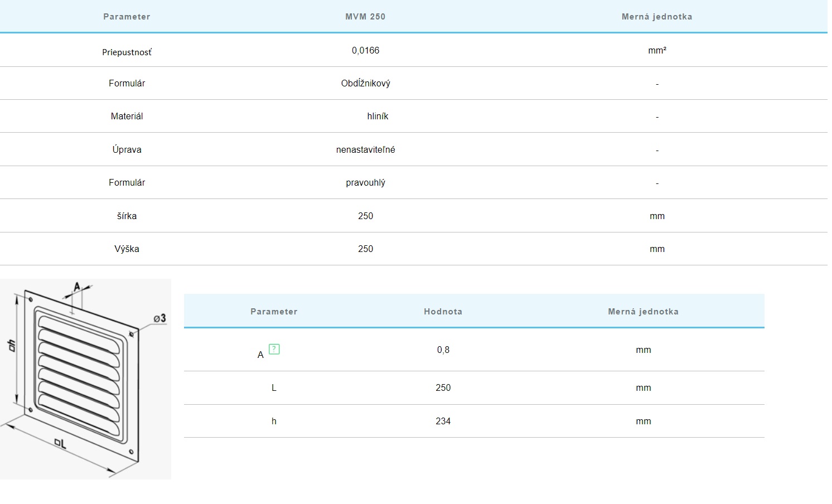Screen dimensions: 832x504
Task: Select the pravouhlý value cell
Action: pos(365,183)
